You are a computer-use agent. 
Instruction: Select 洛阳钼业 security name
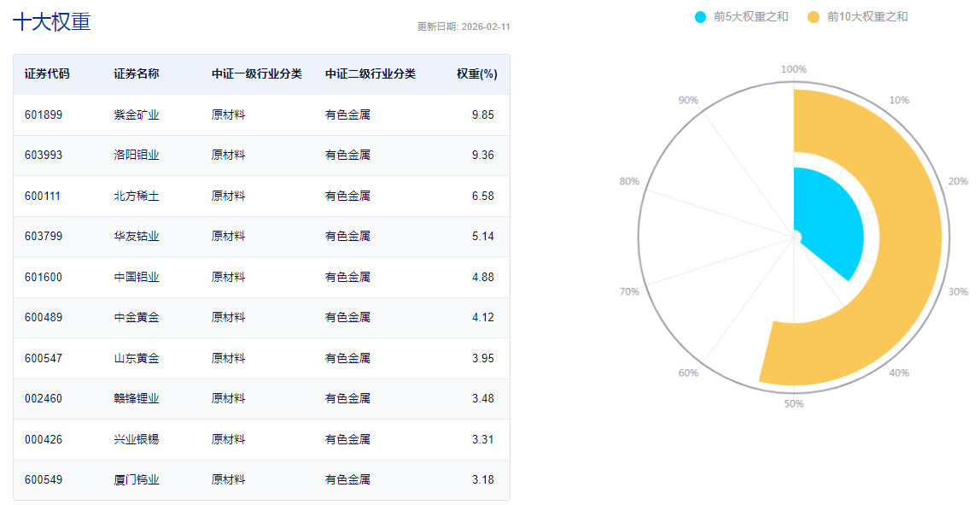pos(137,156)
